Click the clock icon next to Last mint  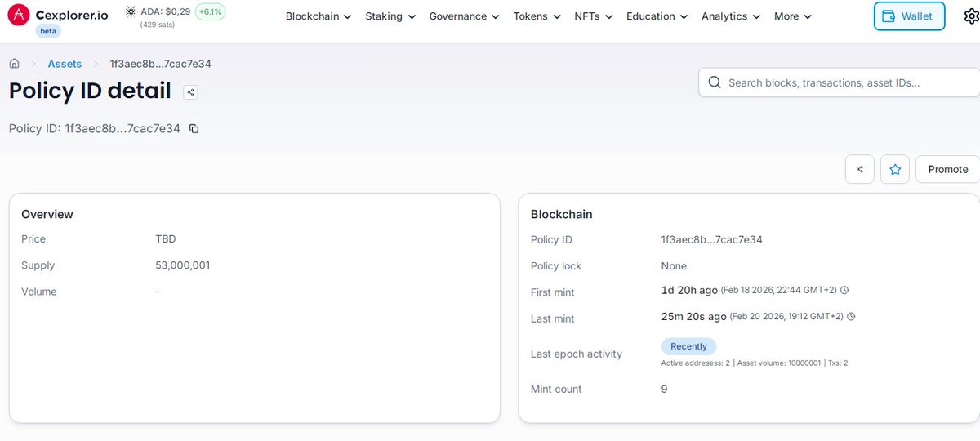[x=851, y=316]
